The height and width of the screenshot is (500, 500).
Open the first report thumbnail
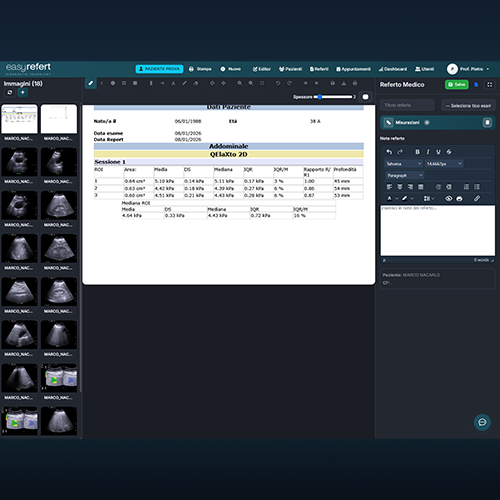[19, 119]
